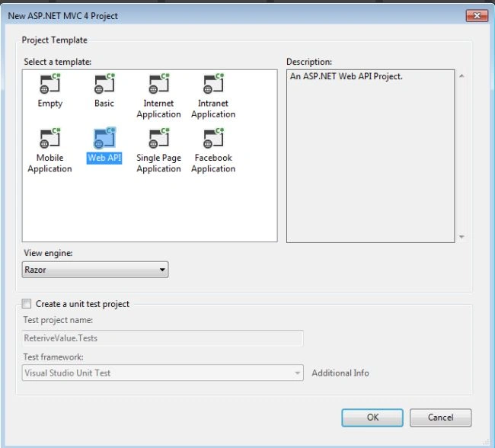The width and height of the screenshot is (495, 448).
Task: Select the Basic project template icon
Action: (x=104, y=84)
